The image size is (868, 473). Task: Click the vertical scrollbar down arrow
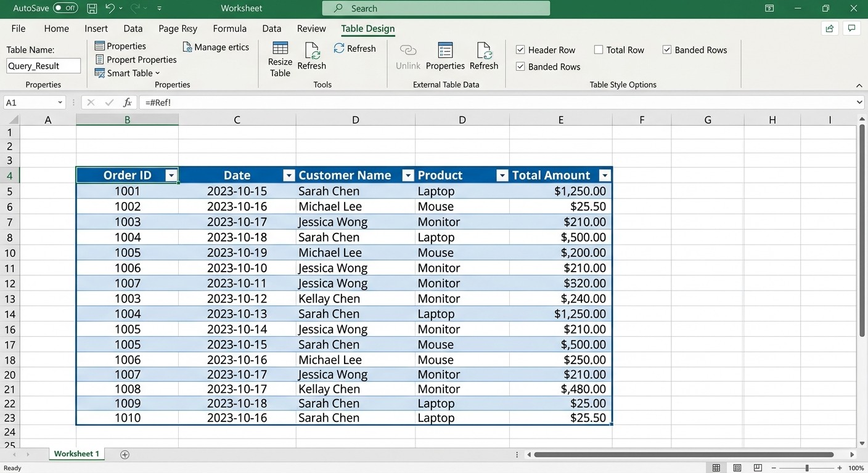coord(862,443)
